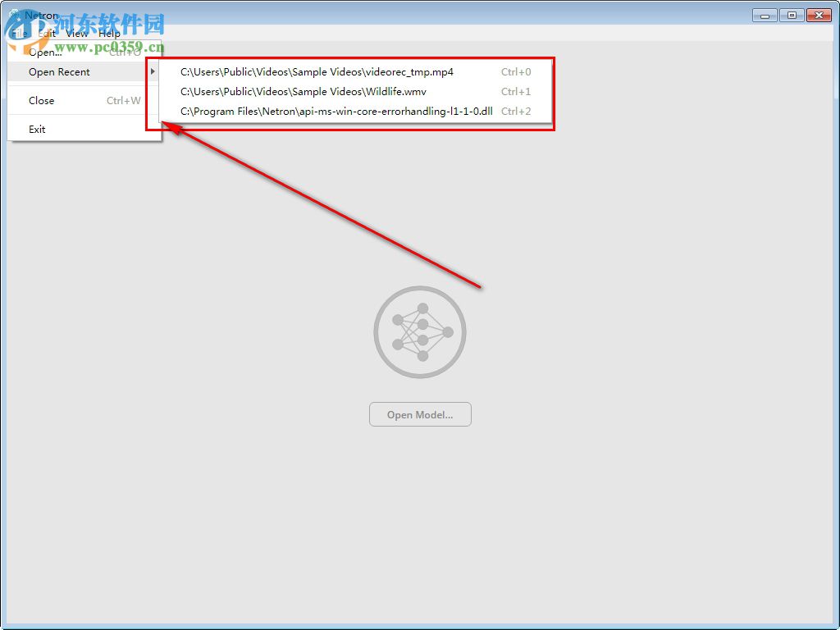The image size is (840, 630).
Task: Open recent file videorec_tmp.mp4
Action: pyautogui.click(x=356, y=72)
